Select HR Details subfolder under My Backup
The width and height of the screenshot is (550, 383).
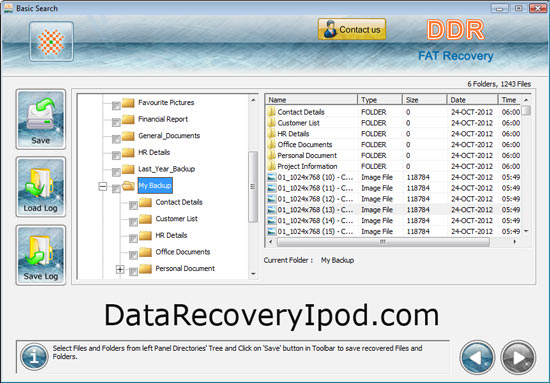point(171,235)
